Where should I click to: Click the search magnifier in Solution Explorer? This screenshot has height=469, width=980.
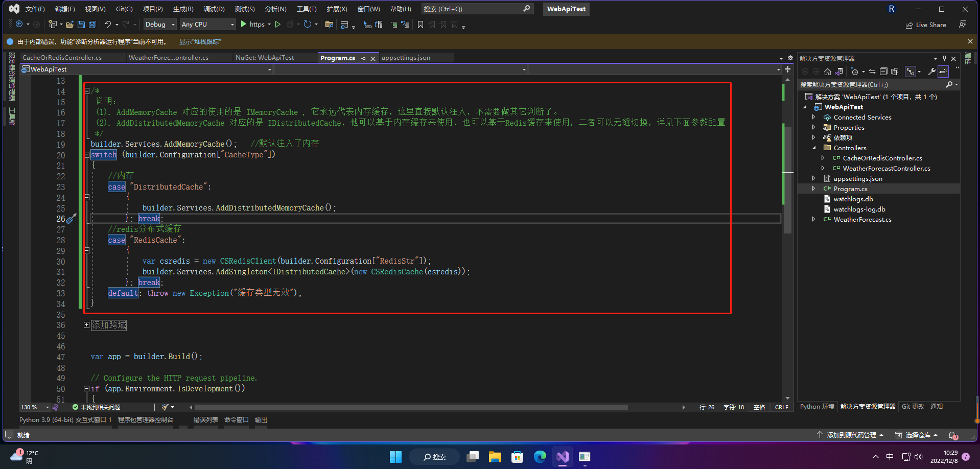[949, 84]
